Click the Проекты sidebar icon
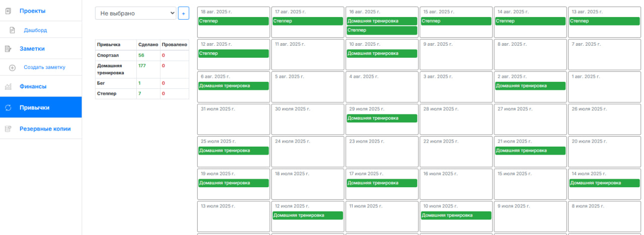The height and width of the screenshot is (235, 644). pyautogui.click(x=8, y=11)
